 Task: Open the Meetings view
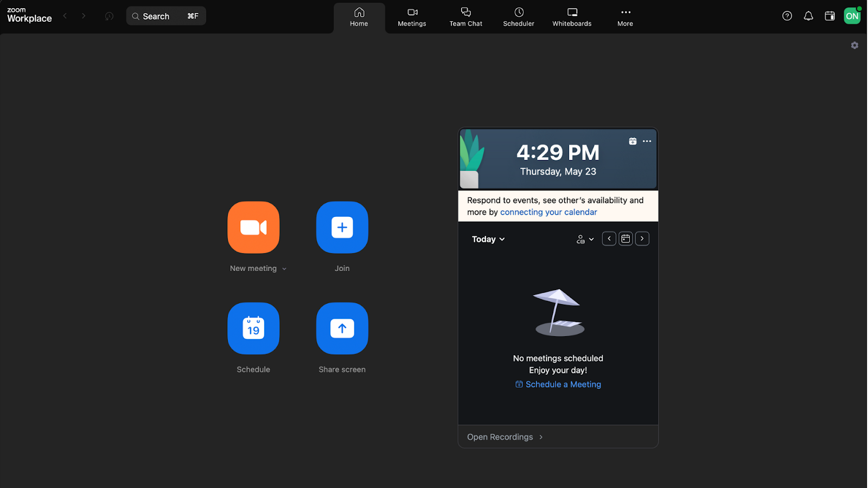411,16
